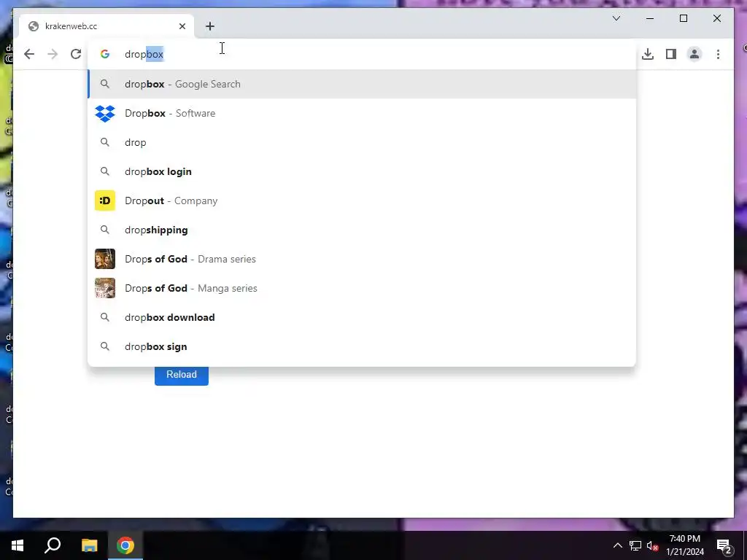Viewport: 747px width, 560px height.
Task: Select 'dropbox download' suggestion
Action: [x=362, y=317]
